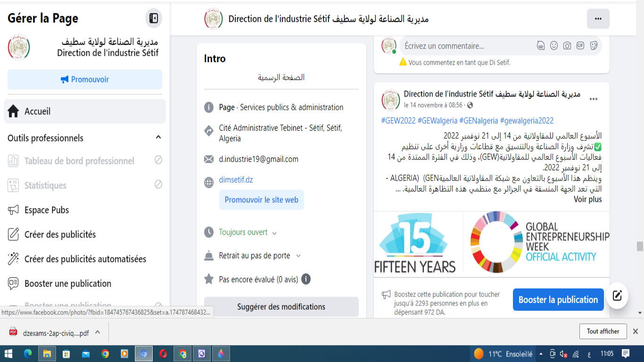Click Page · Services publics & administration text
644x362 pixels.
tap(281, 107)
